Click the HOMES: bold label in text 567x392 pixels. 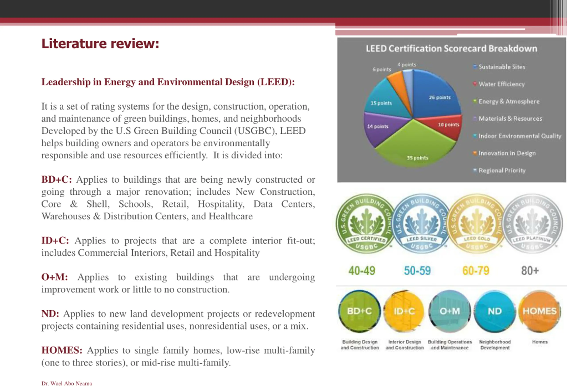click(x=62, y=350)
